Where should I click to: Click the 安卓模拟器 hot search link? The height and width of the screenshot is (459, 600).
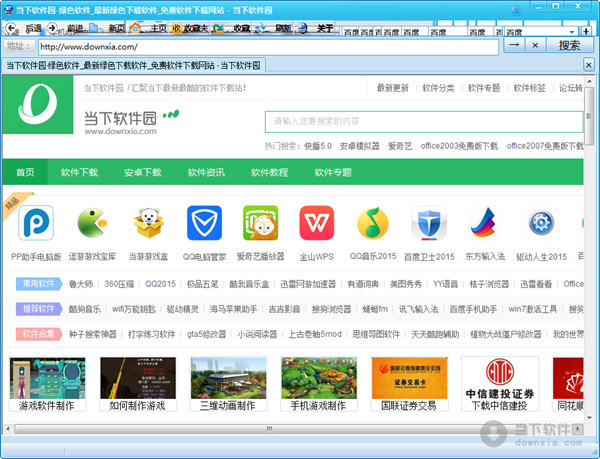point(360,146)
